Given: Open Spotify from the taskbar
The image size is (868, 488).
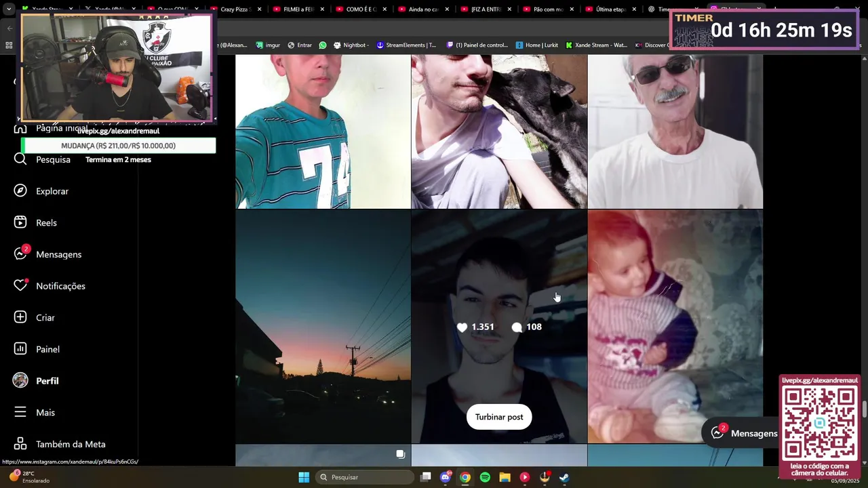Looking at the screenshot, I should 485,477.
